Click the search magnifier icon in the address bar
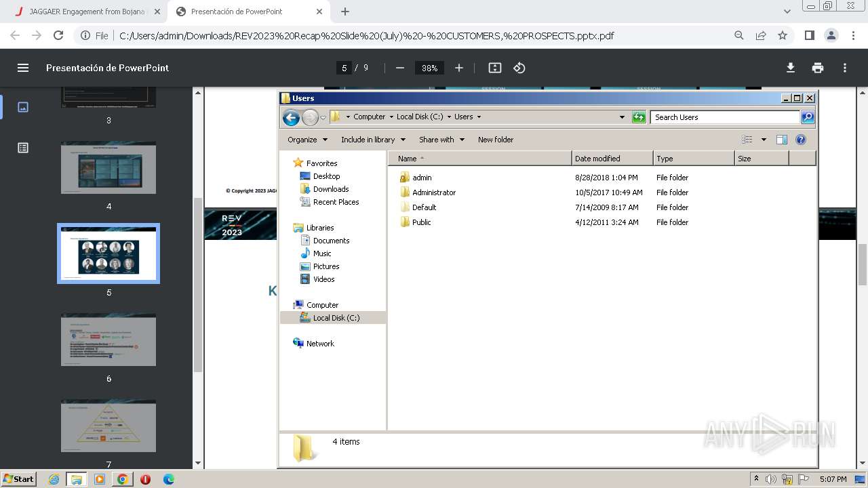Screen dimensions: 868x488 [739, 35]
